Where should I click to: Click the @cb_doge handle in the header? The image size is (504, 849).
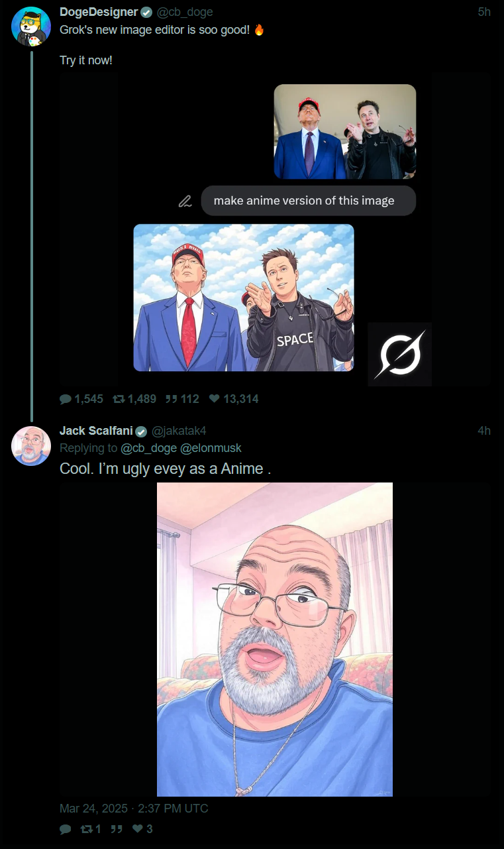(185, 12)
